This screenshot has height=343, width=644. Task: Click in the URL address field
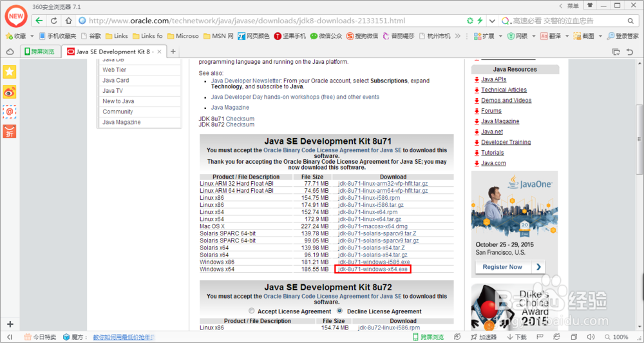coord(271,21)
